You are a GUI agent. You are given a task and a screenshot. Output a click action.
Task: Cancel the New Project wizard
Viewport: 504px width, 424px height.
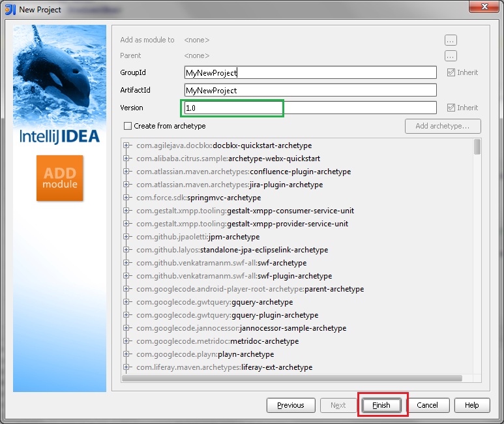[427, 405]
